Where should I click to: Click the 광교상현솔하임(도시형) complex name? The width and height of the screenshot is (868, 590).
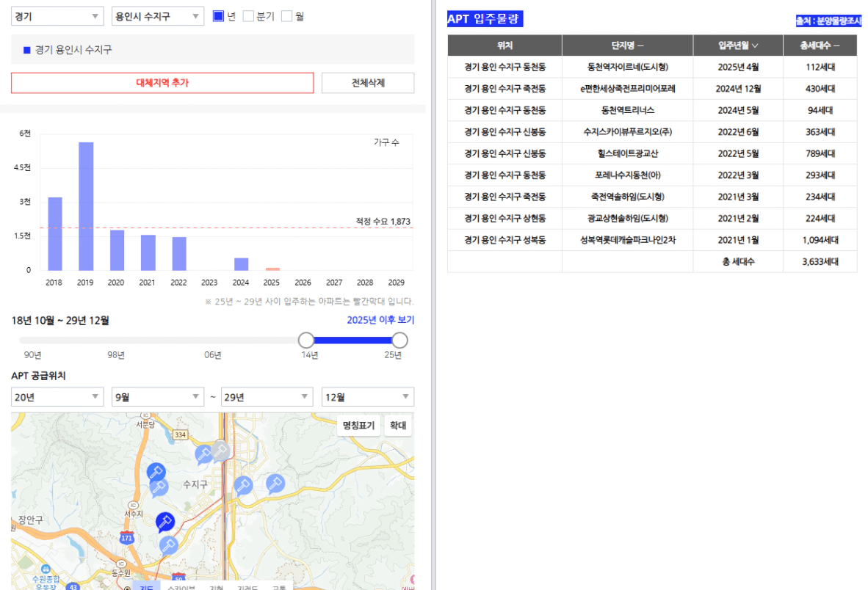pos(627,218)
